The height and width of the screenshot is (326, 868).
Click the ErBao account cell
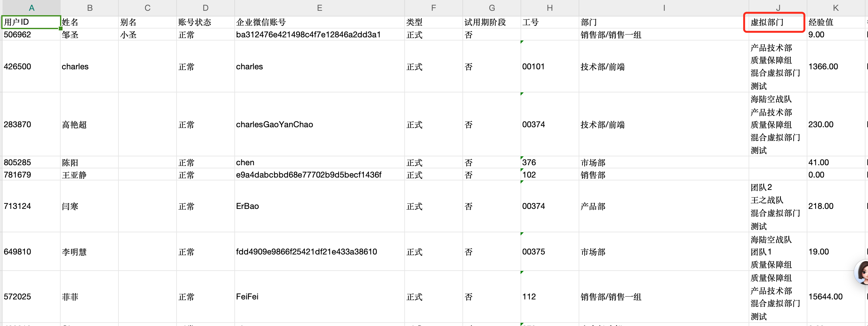pos(319,206)
